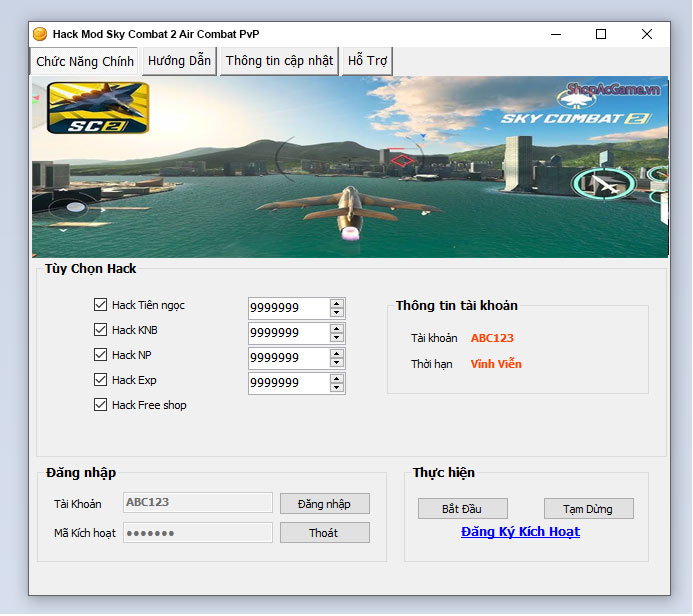Start the hack with Bắt Đầu
693x616 pixels.
coord(463,509)
